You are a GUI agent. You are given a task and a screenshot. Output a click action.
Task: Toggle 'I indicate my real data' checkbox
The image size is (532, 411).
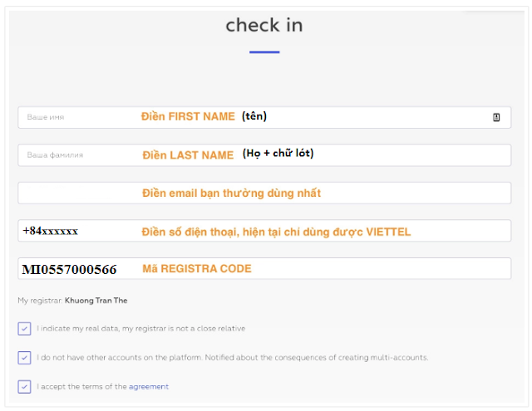(24, 329)
